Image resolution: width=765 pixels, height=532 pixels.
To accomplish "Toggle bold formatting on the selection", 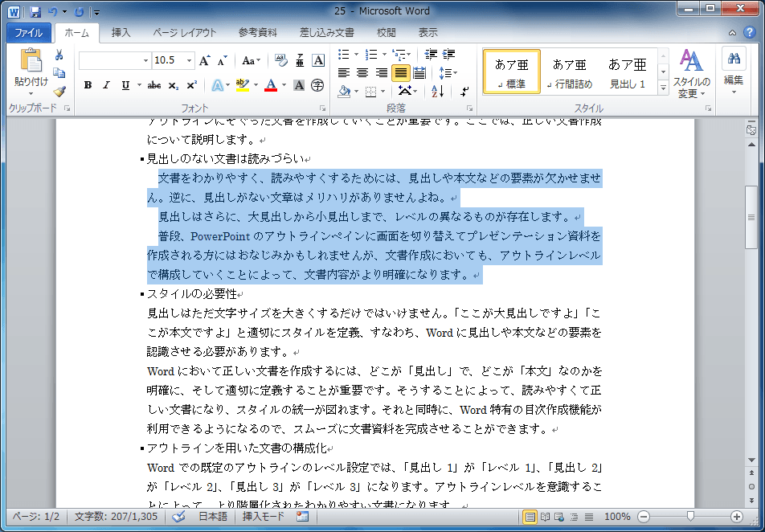I will click(88, 84).
